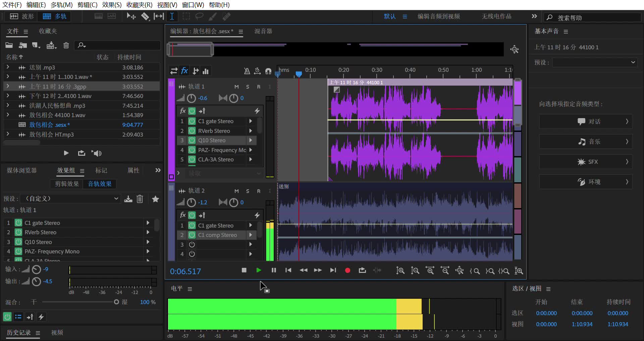Screen dimensions: 644x341
Task: Select the Slip tool
Action: [x=159, y=16]
